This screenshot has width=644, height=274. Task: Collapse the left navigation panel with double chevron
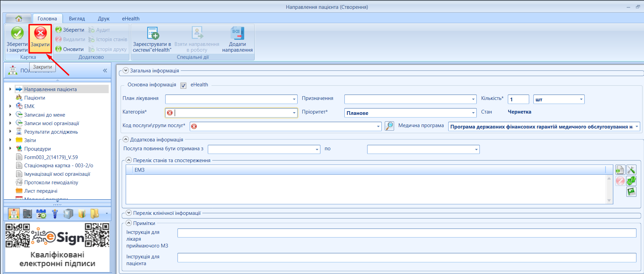click(x=105, y=70)
